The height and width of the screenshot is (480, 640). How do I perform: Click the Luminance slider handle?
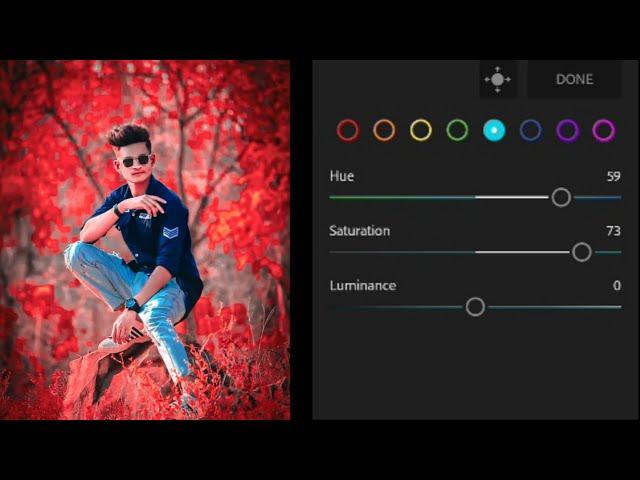coord(475,307)
